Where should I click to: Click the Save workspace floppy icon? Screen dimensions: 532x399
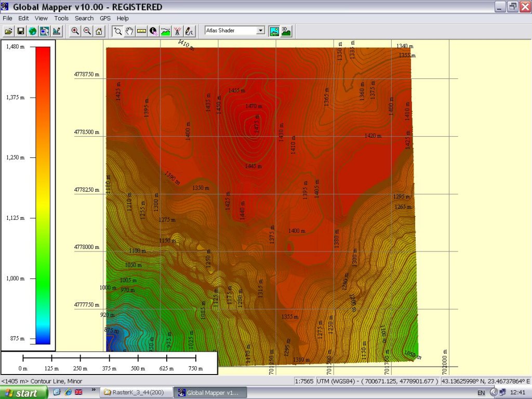(x=21, y=31)
